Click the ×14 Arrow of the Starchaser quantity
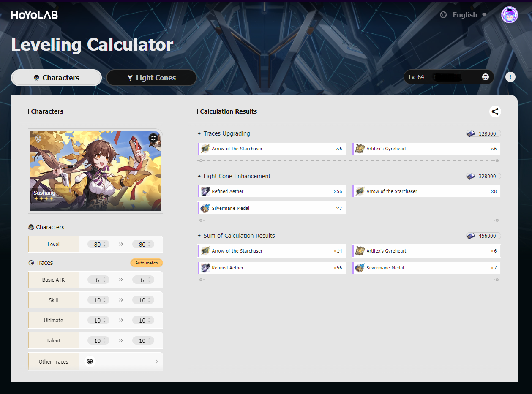 coord(338,251)
